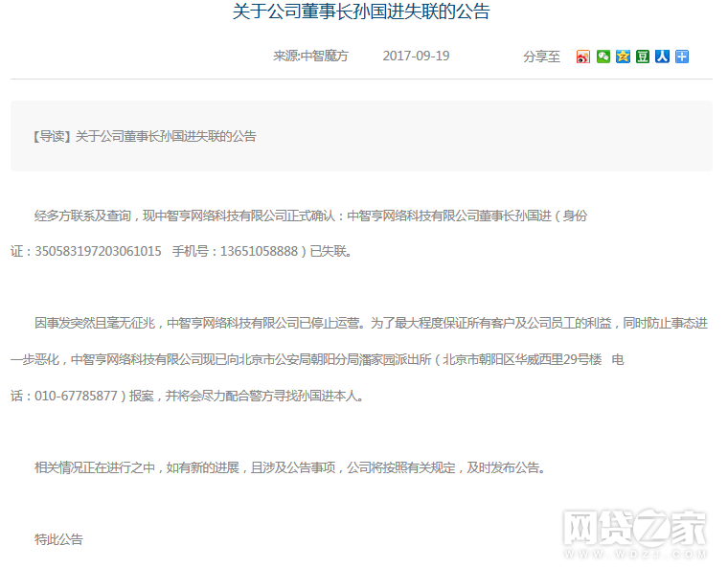Click the mobile number 13651058888
This screenshot has height=568, width=728.
(x=260, y=252)
